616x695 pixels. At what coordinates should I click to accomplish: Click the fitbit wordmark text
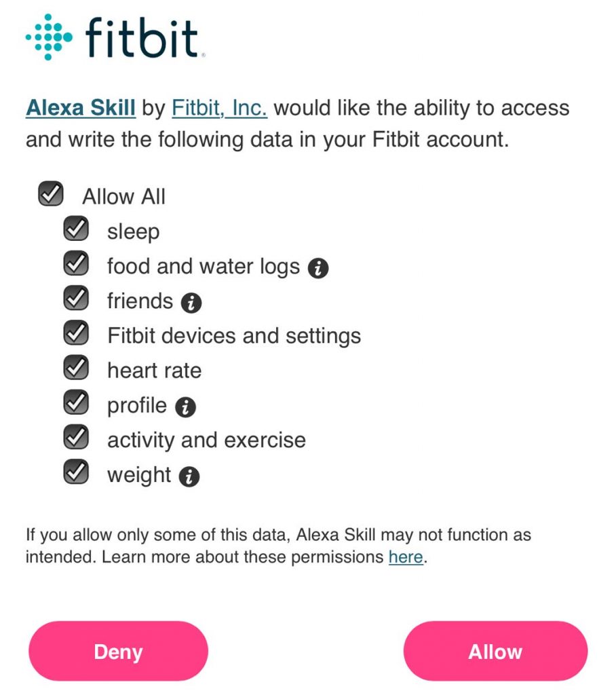coord(142,38)
